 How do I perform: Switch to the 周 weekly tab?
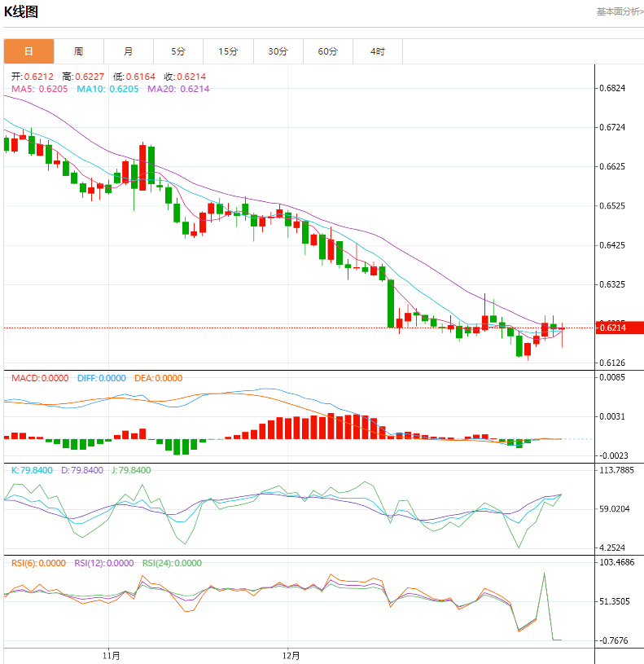tap(79, 51)
